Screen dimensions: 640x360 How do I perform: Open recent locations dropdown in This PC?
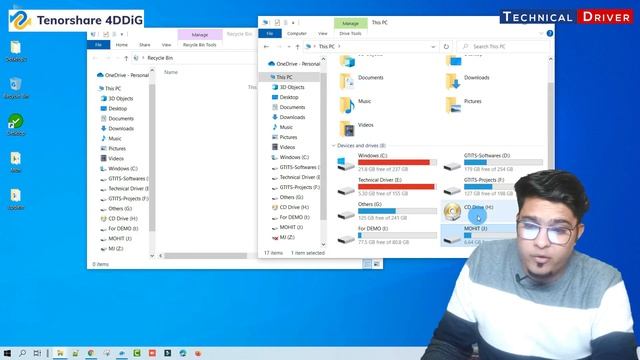[x=289, y=47]
